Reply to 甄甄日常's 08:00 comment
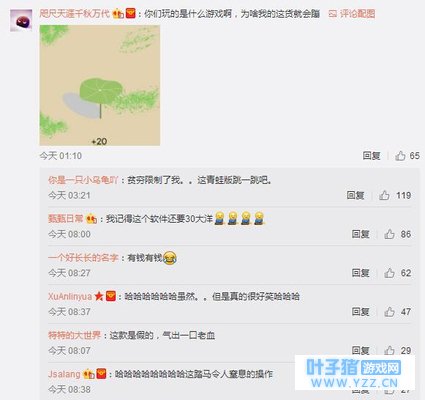425x400 pixels. coord(361,234)
